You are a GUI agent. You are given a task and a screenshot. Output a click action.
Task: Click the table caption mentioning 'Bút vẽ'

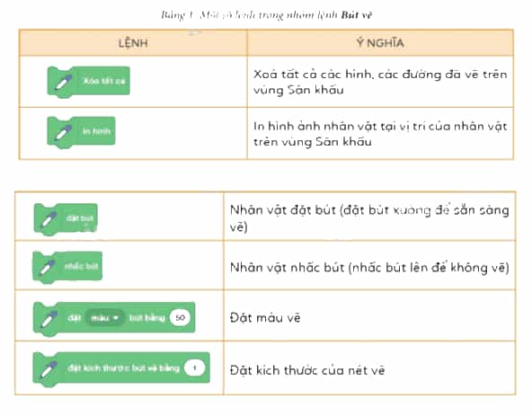(x=266, y=15)
